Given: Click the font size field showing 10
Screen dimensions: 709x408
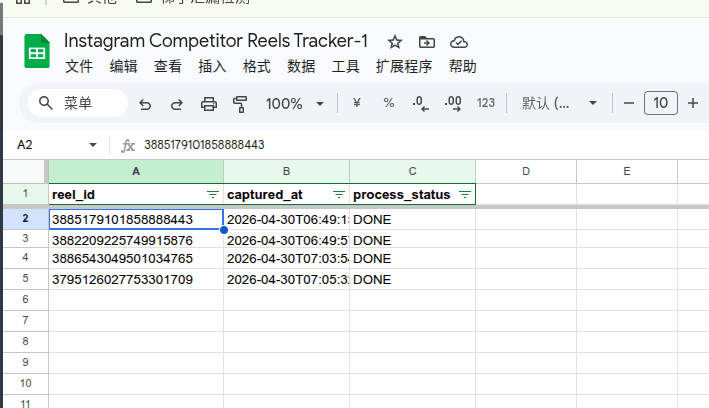Looking at the screenshot, I should [661, 103].
